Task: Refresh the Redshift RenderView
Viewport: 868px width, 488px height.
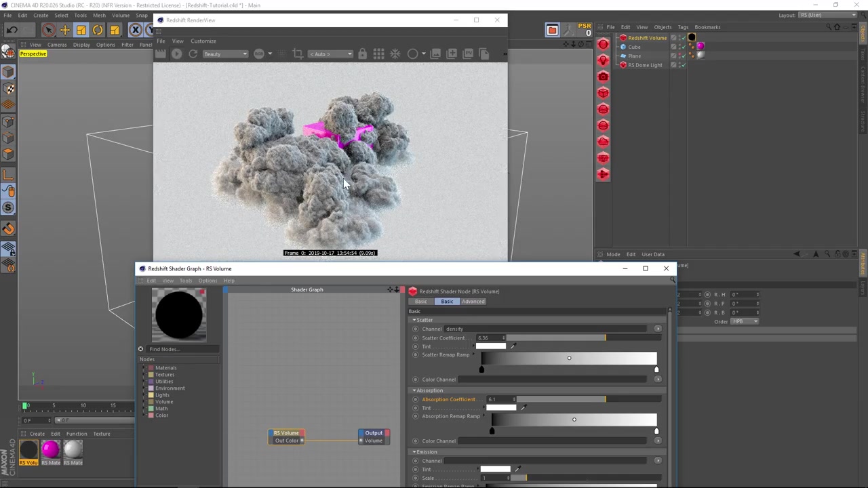Action: (x=193, y=54)
